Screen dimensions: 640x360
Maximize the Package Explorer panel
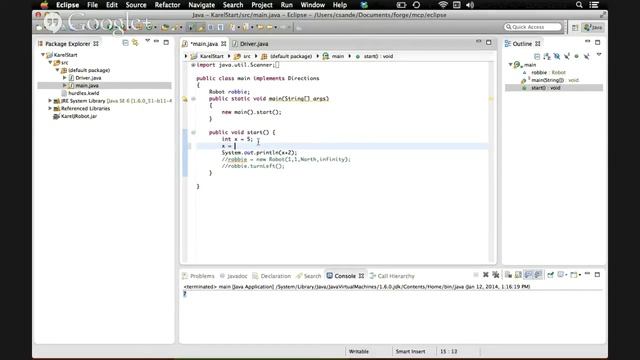(166, 42)
